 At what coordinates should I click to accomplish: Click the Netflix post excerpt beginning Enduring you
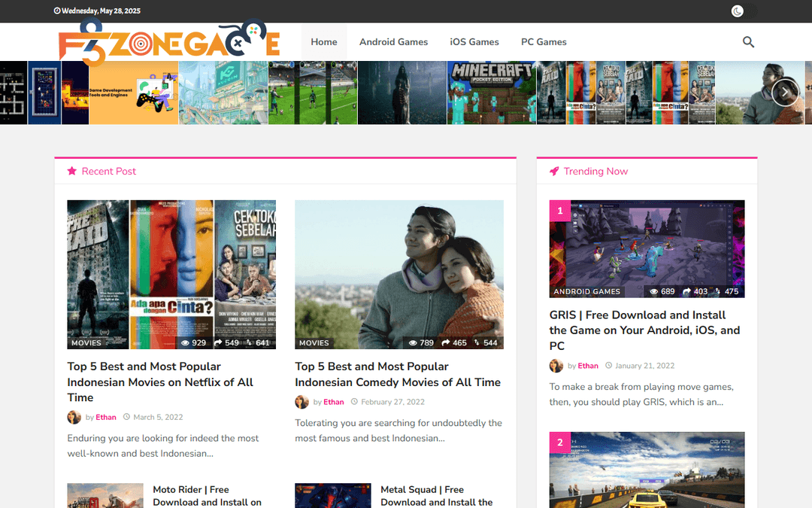pyautogui.click(x=163, y=446)
